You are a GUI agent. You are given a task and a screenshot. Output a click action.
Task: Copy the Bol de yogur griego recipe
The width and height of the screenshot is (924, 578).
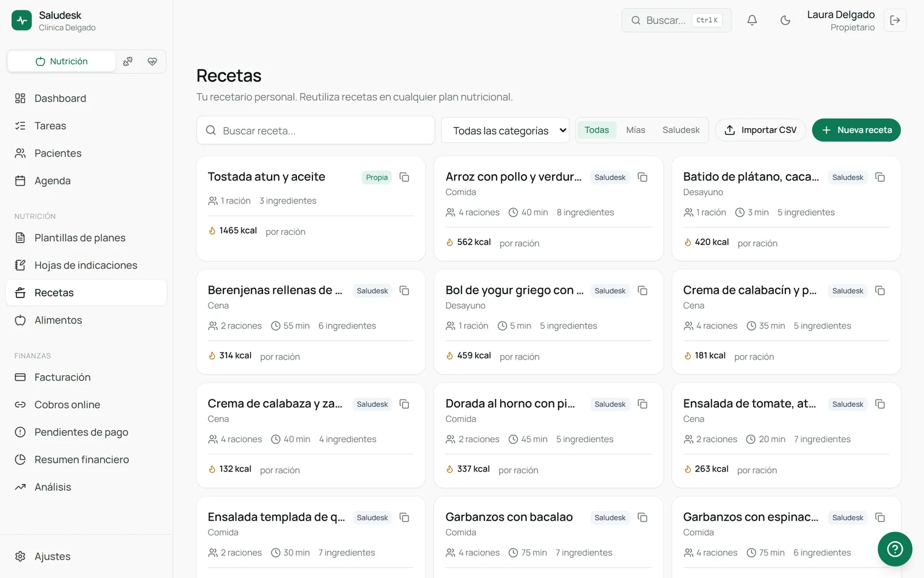click(642, 290)
